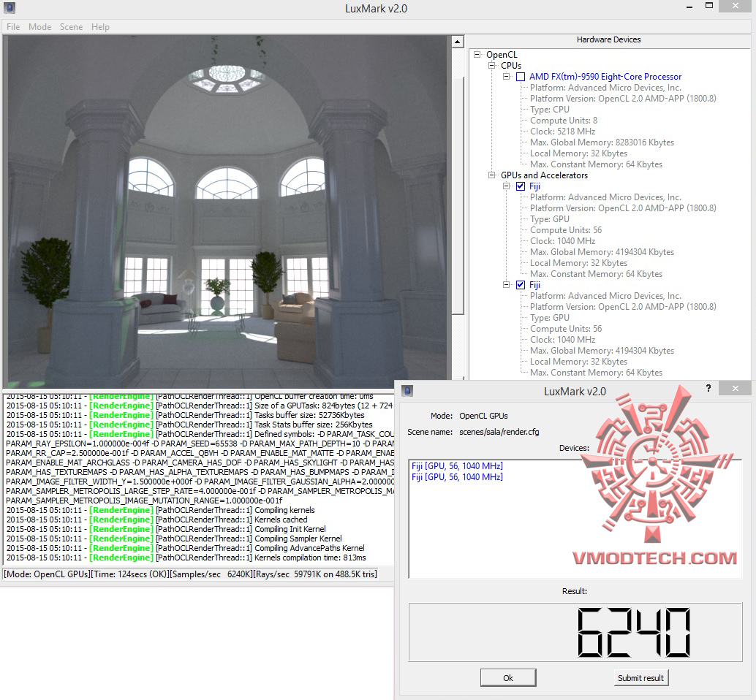Close the LuxMark result dialog
Image resolution: width=756 pixels, height=700 pixels.
coord(735,388)
